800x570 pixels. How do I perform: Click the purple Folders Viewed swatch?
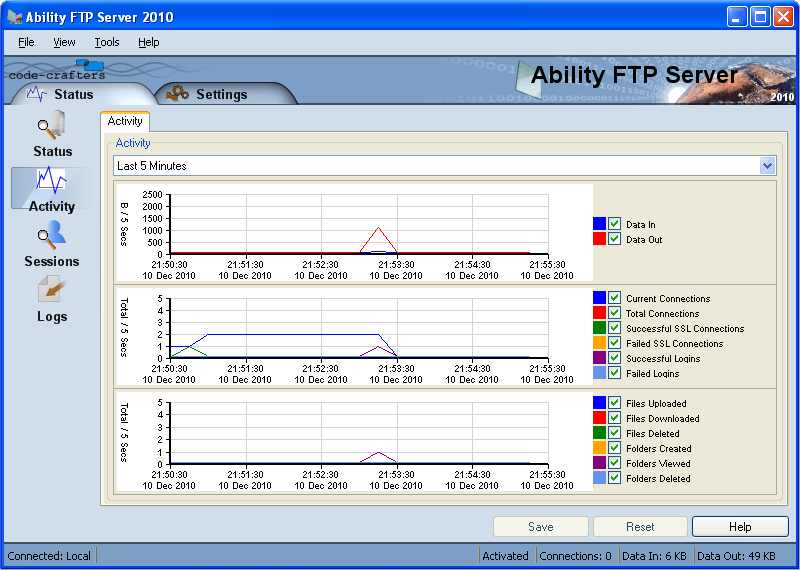(x=599, y=463)
